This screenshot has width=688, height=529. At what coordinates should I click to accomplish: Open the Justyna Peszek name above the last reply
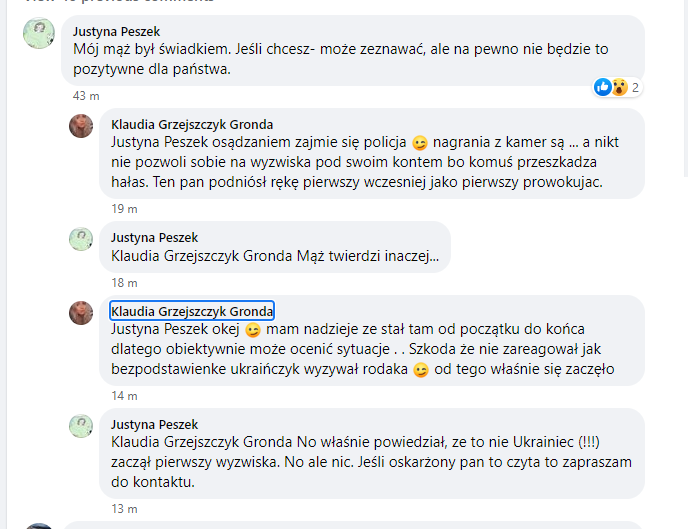pos(155,424)
